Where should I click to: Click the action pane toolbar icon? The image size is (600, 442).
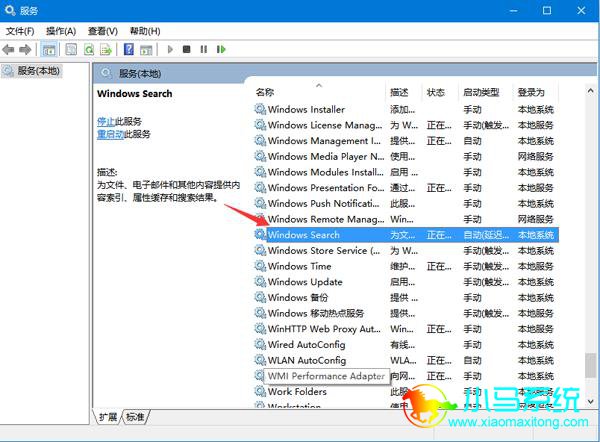point(146,49)
